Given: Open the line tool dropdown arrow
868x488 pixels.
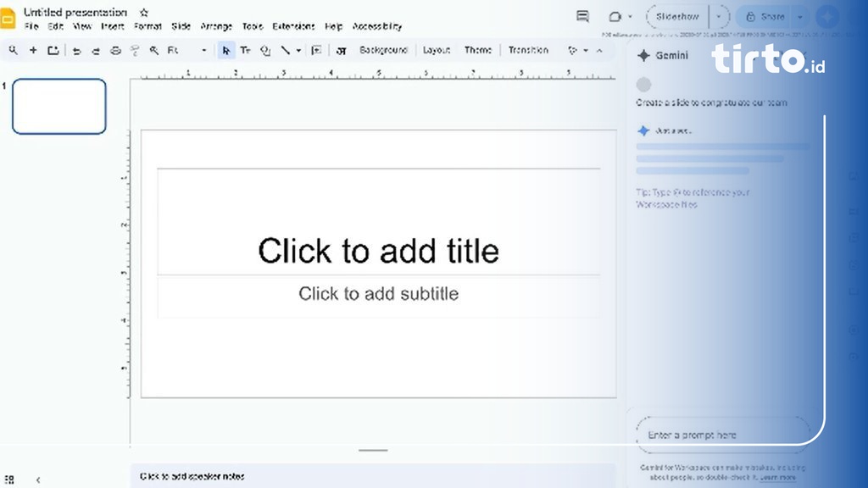Looking at the screenshot, I should pos(298,51).
